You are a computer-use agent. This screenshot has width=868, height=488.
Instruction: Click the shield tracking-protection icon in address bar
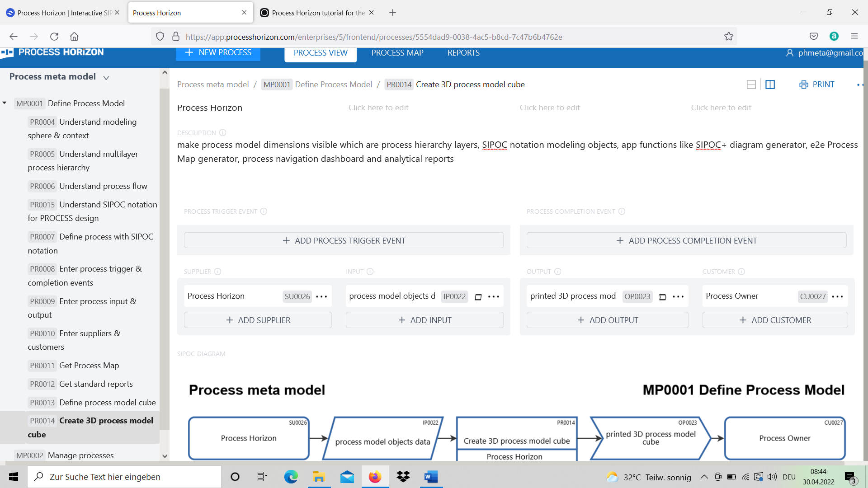point(160,37)
